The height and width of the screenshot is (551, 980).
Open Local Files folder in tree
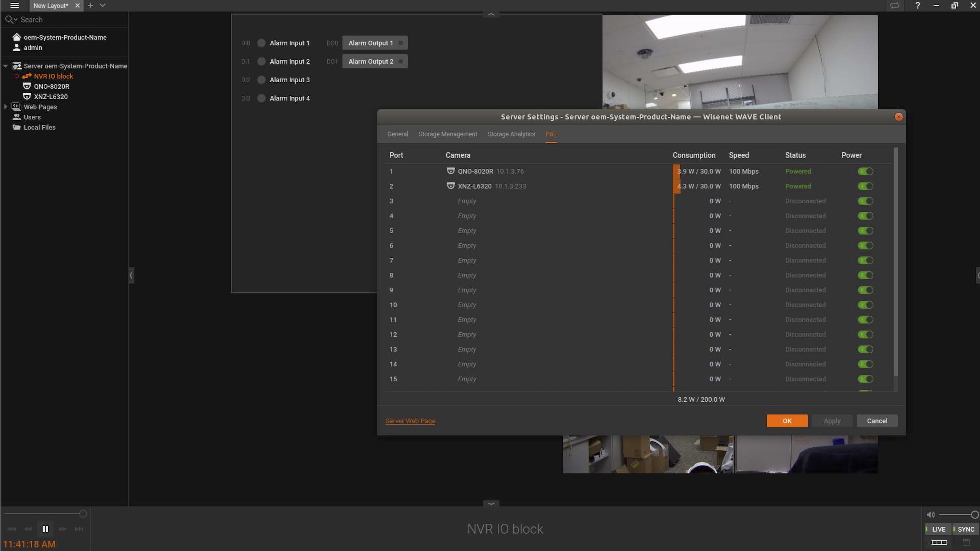tap(39, 128)
